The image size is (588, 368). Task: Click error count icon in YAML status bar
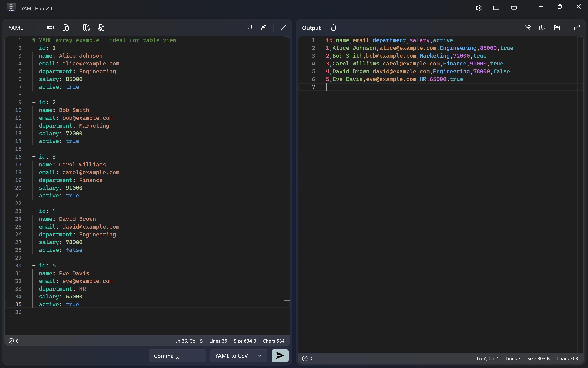[11, 341]
